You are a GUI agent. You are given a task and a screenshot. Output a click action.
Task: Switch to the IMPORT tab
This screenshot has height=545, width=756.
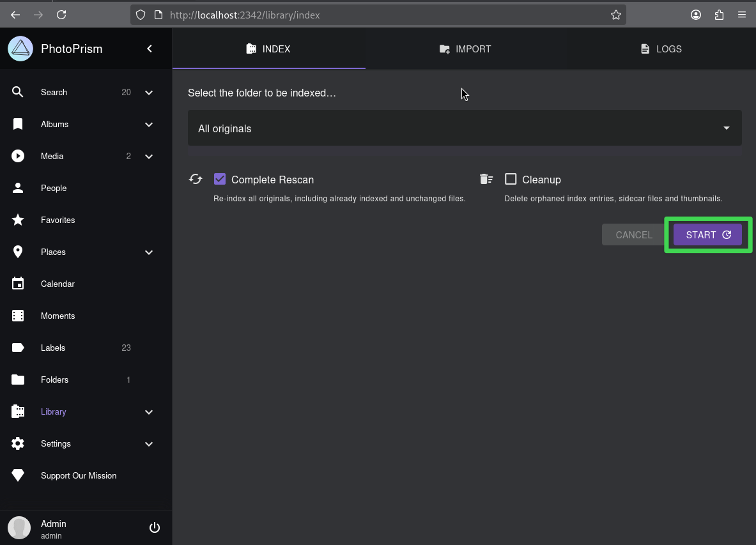click(x=465, y=49)
